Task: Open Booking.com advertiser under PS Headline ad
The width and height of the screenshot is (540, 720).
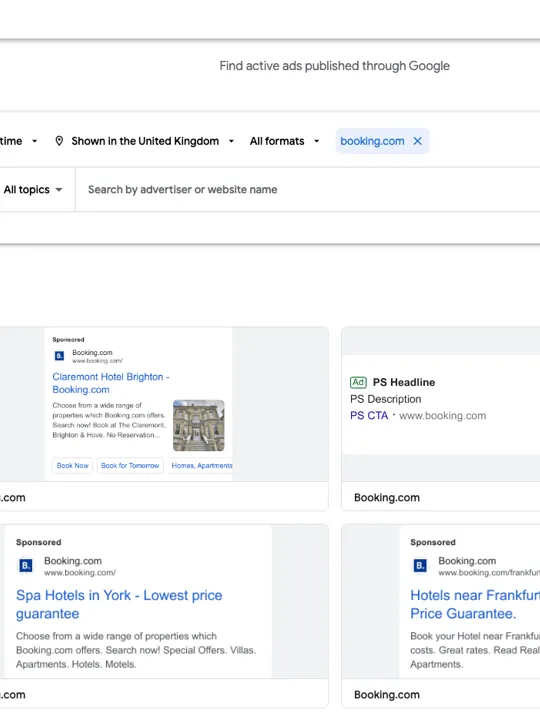Action: point(387,498)
